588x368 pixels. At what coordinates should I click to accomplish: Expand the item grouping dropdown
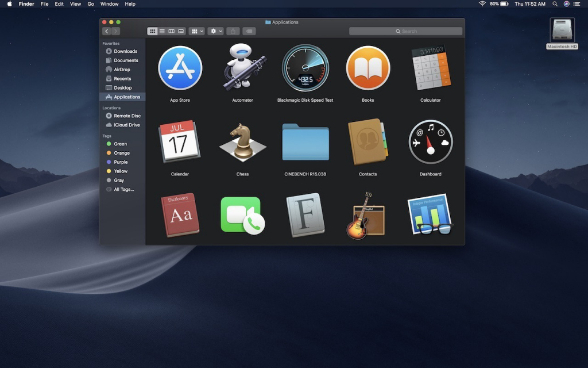click(x=196, y=31)
